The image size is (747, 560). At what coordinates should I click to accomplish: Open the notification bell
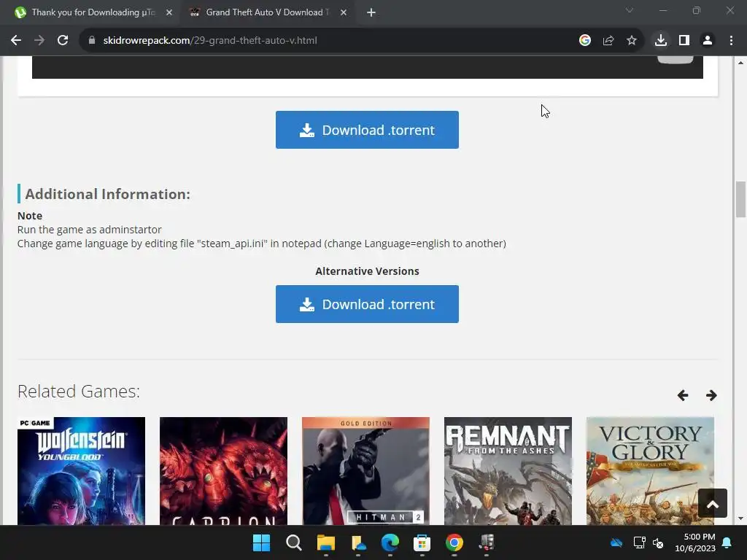coord(727,542)
